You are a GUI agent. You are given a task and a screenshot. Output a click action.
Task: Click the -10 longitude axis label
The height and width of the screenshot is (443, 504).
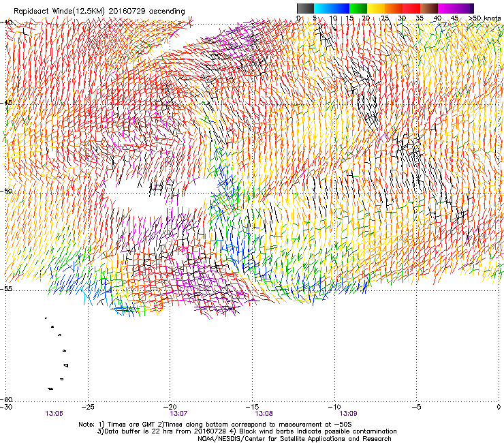point(334,407)
